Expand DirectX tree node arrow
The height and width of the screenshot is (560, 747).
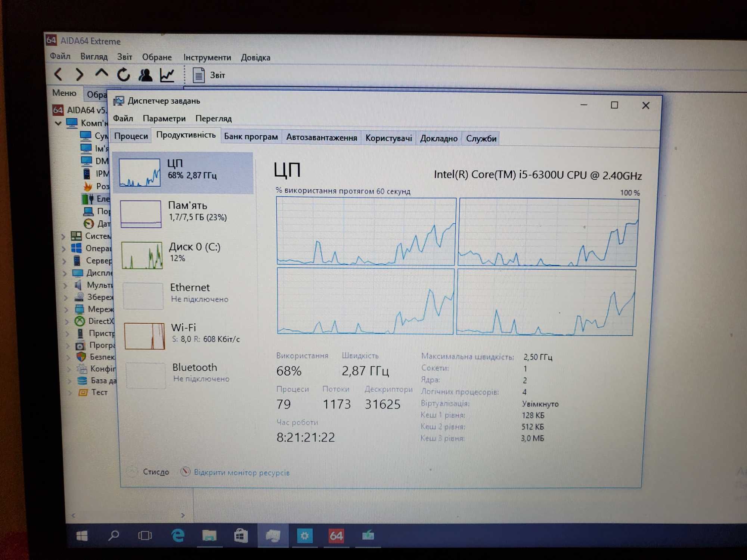tap(67, 321)
